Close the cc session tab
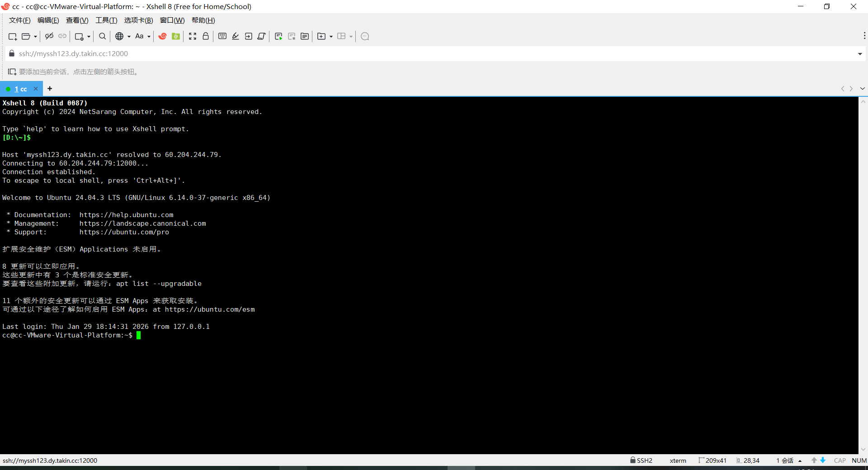This screenshot has height=470, width=868. coord(36,89)
